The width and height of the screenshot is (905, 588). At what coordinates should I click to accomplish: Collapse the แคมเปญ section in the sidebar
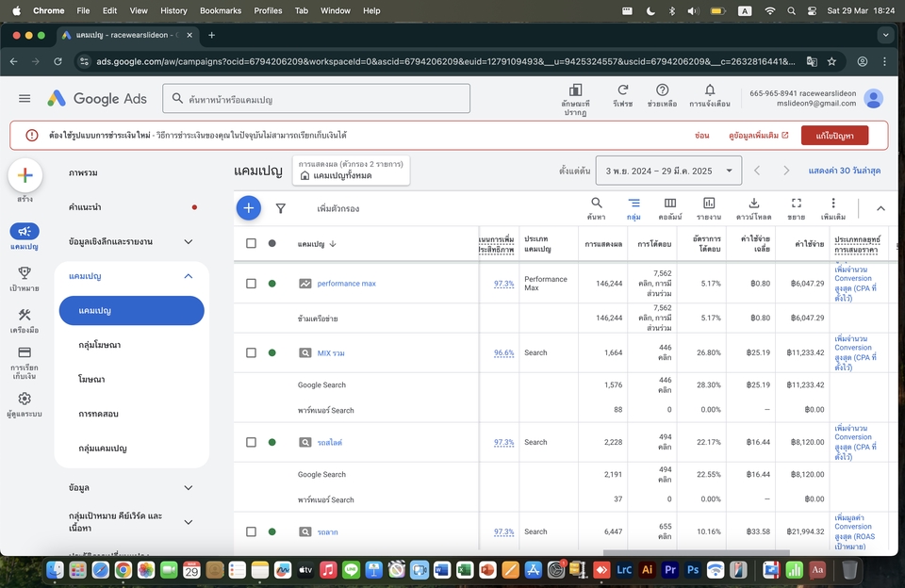[187, 275]
